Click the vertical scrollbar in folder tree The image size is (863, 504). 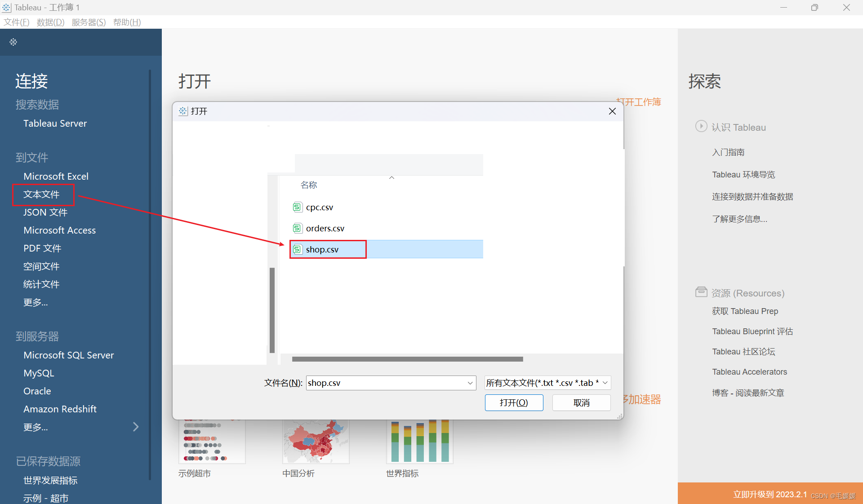[272, 310]
